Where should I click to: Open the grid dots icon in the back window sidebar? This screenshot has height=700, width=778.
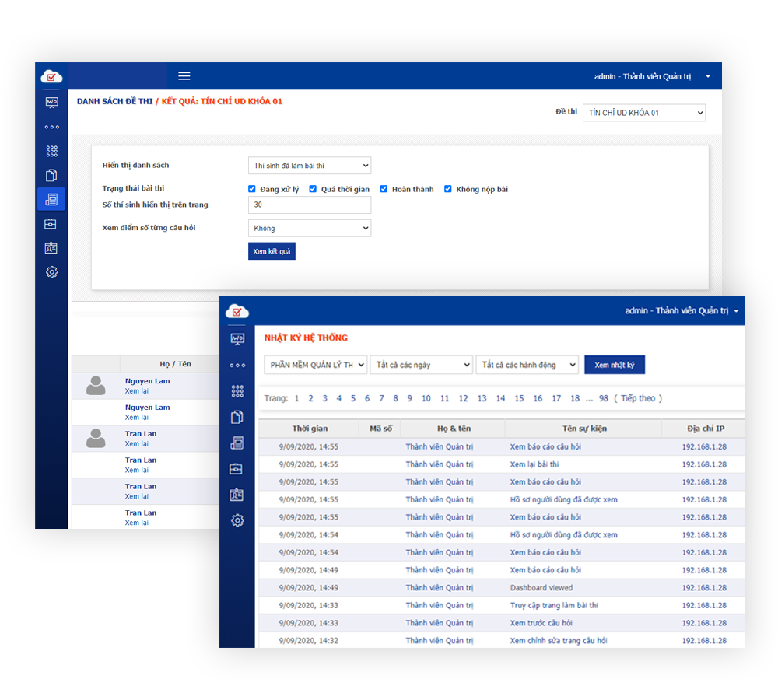[51, 151]
